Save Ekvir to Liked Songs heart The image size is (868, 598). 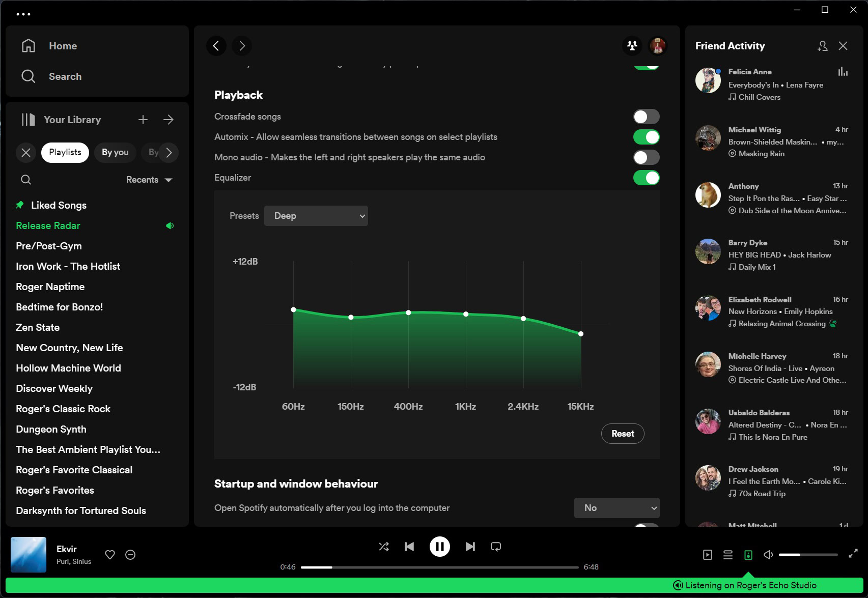click(110, 555)
